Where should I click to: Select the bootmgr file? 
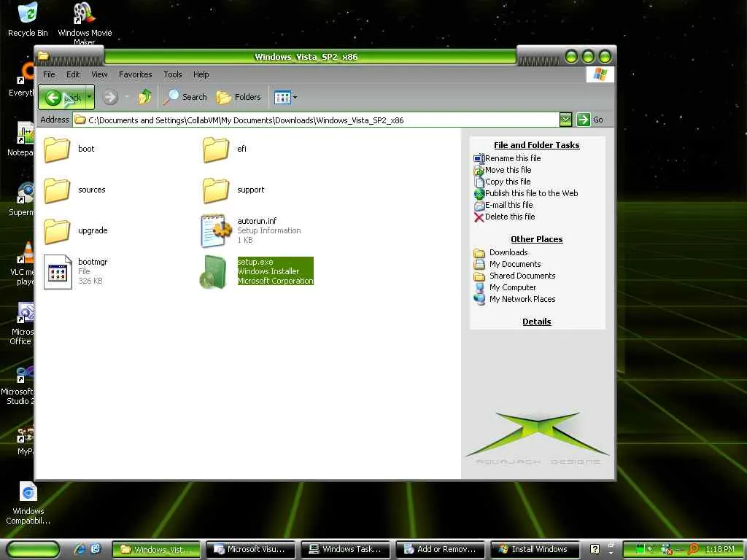pos(76,271)
